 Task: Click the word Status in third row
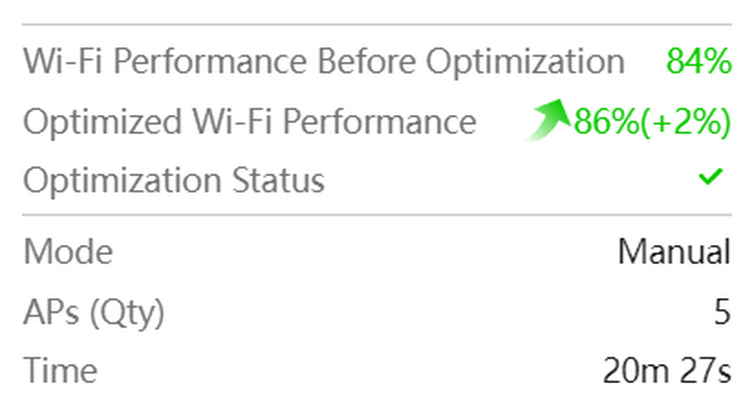coord(278,180)
